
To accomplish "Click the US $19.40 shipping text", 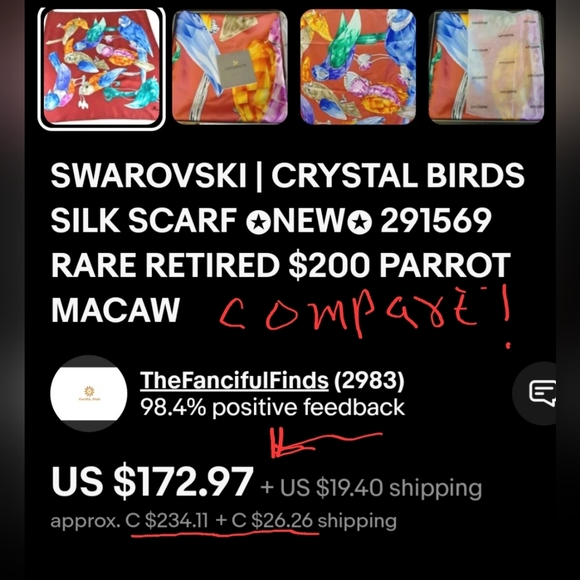I will point(371,488).
